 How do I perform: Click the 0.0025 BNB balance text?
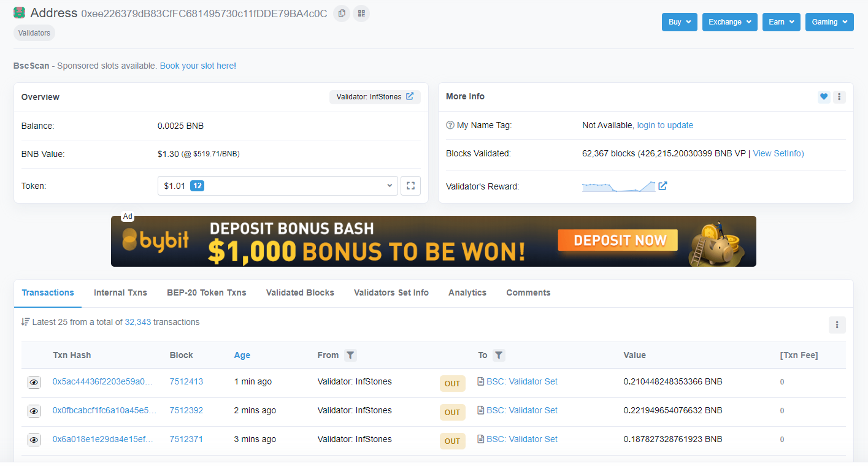pyautogui.click(x=180, y=126)
